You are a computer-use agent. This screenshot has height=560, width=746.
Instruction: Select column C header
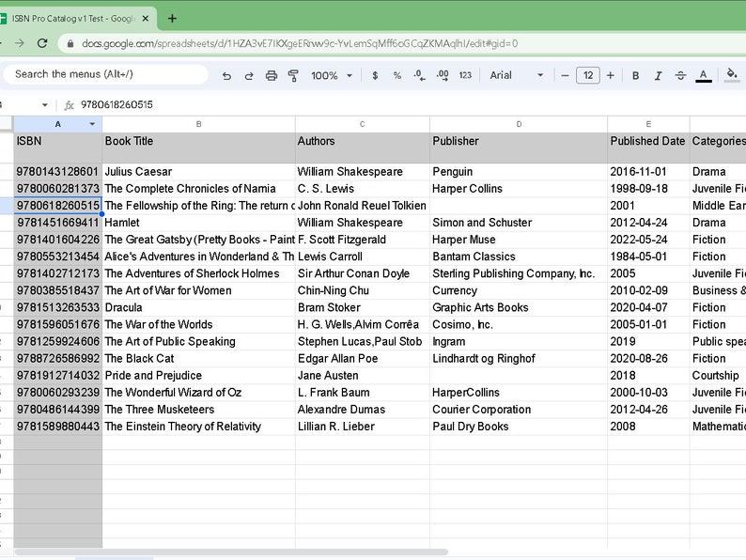pyautogui.click(x=362, y=124)
